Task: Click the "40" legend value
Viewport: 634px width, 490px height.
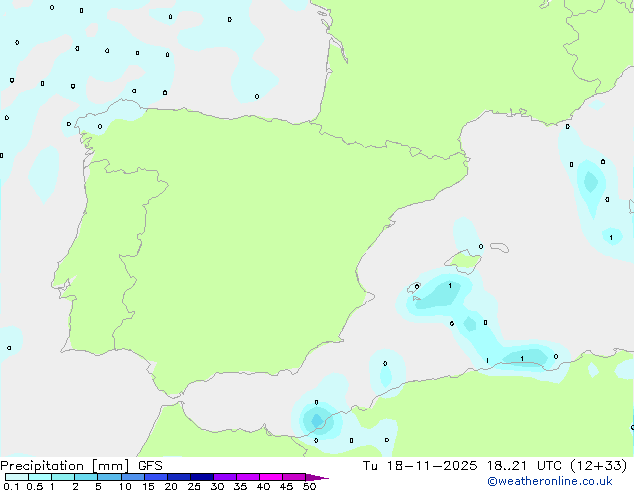Action: [x=263, y=486]
